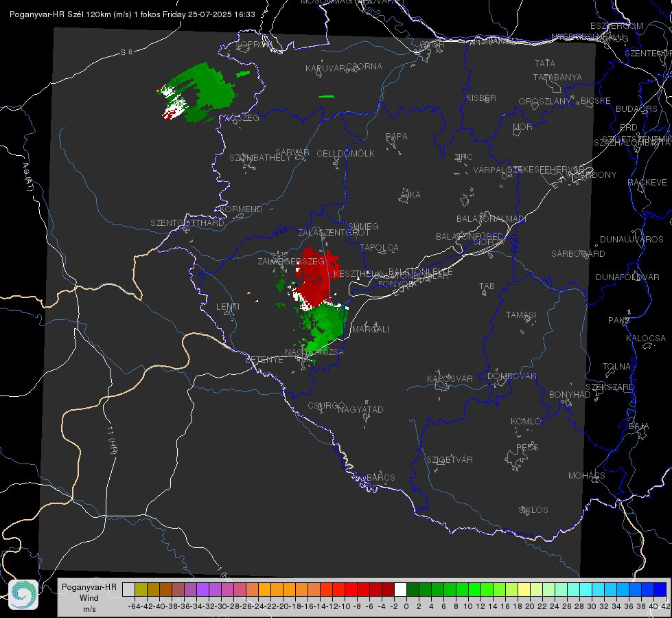Click the NAGYATAD city label

(x=360, y=409)
